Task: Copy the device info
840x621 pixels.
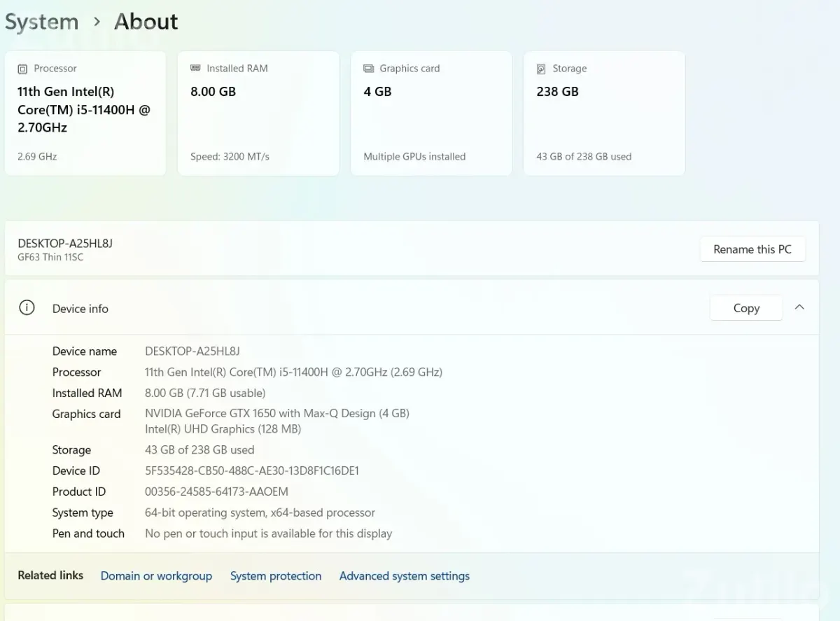Action: point(746,308)
